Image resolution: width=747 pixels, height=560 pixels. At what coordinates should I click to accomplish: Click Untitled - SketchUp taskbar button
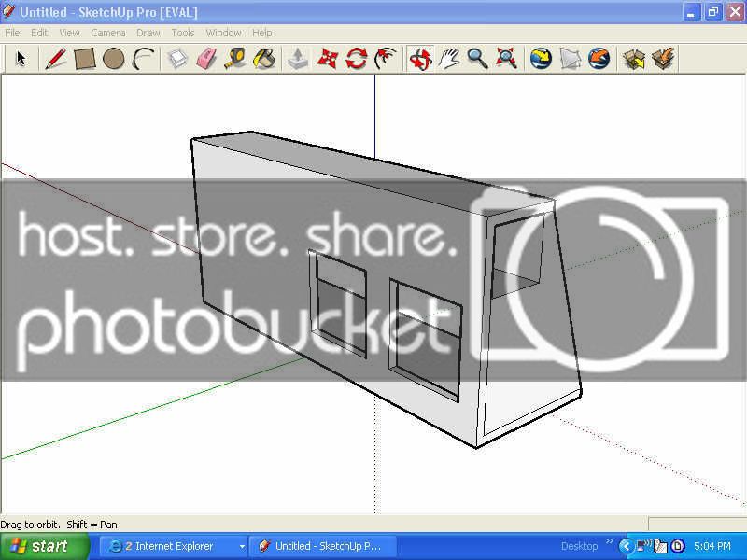[323, 546]
